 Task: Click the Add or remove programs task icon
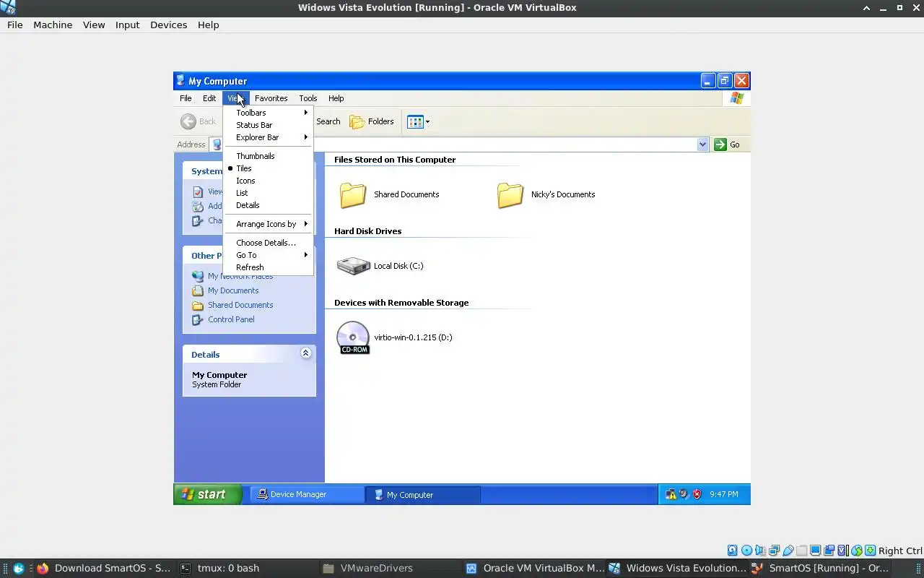point(198,206)
